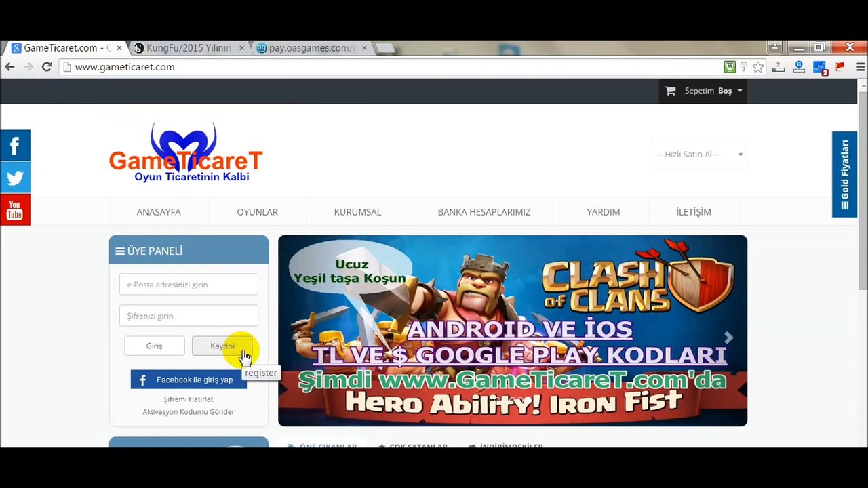The width and height of the screenshot is (868, 488).
Task: Click the e-Posta adresinizi girin field
Action: coord(189,285)
